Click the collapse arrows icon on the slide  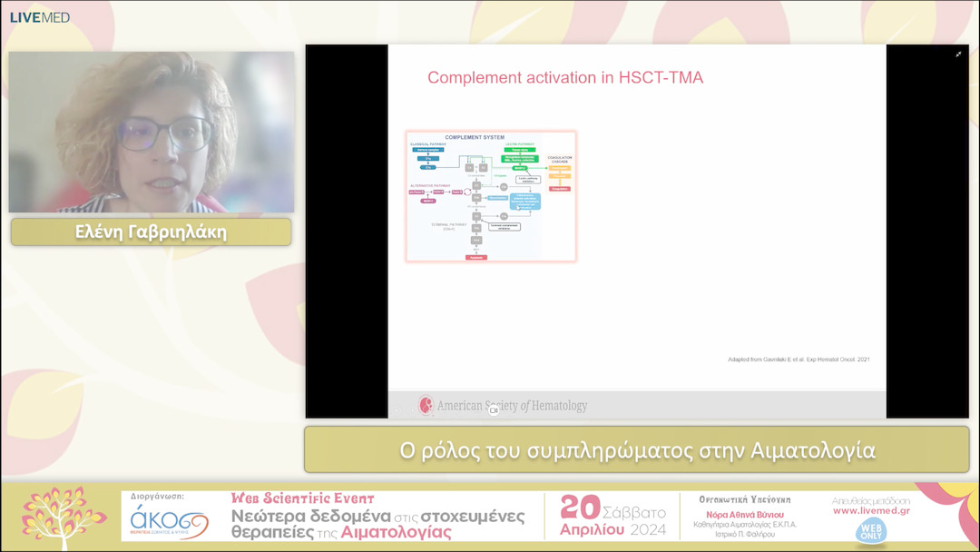point(958,54)
